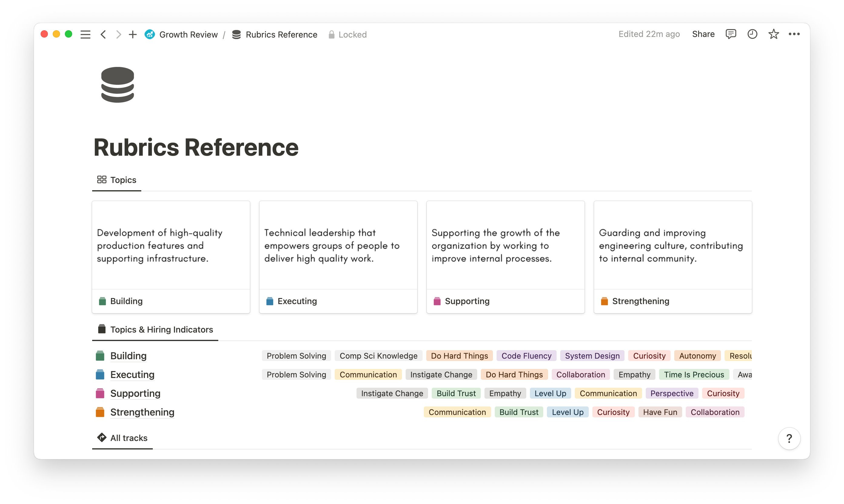Click the large database page icon
The image size is (844, 504).
click(x=118, y=85)
